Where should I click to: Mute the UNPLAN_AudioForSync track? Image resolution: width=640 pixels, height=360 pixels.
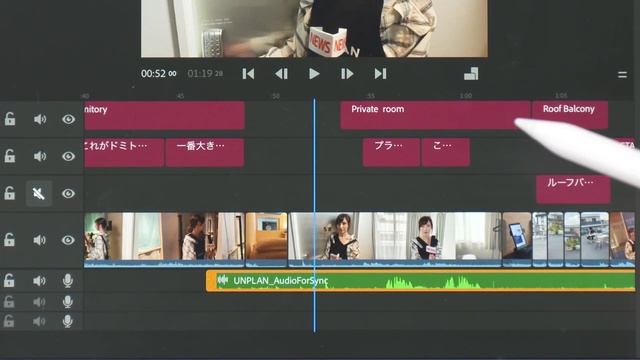tap(39, 281)
